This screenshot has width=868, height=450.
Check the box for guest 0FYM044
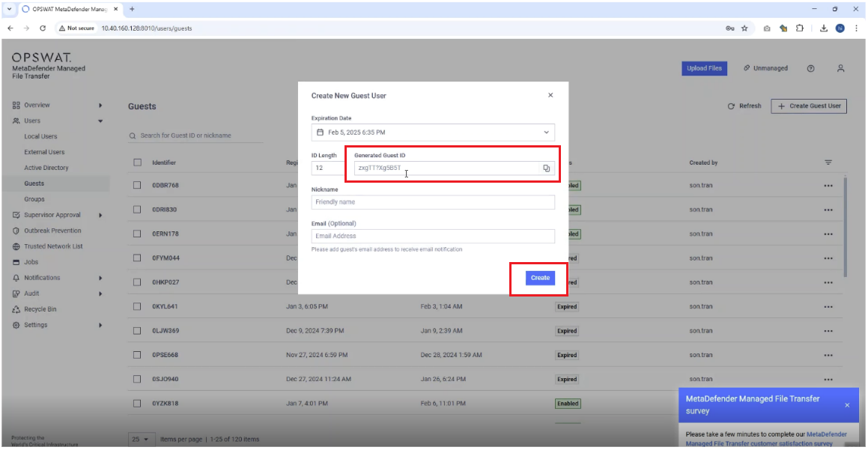click(x=137, y=258)
